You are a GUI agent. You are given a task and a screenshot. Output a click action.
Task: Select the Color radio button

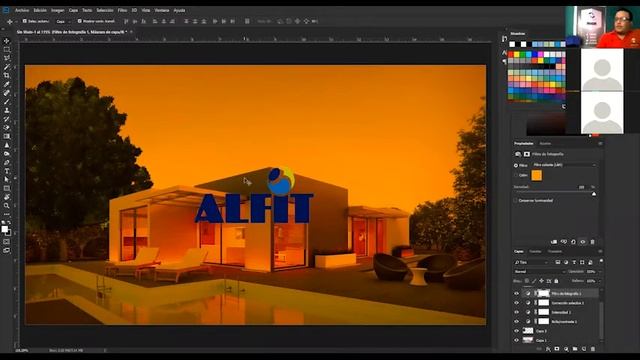point(516,175)
